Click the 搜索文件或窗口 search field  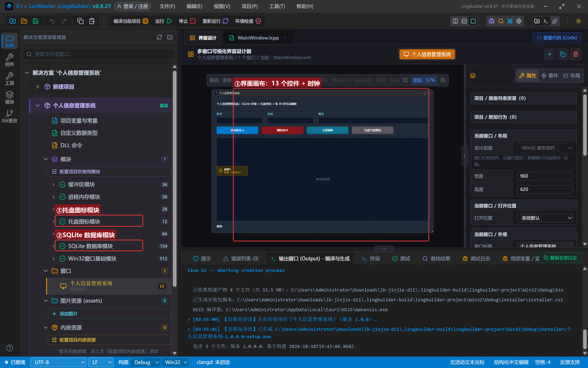point(99,54)
